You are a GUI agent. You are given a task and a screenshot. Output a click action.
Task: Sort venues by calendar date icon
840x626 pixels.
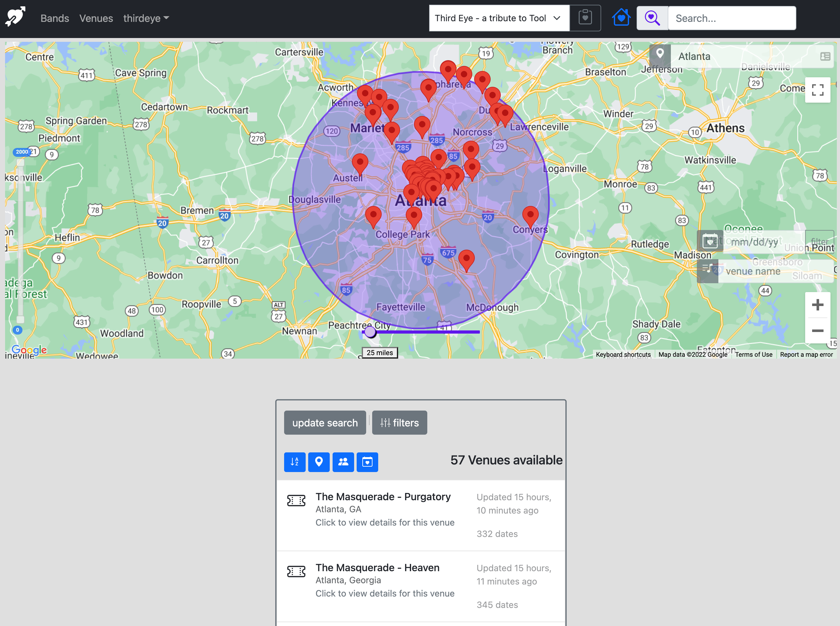tap(367, 462)
